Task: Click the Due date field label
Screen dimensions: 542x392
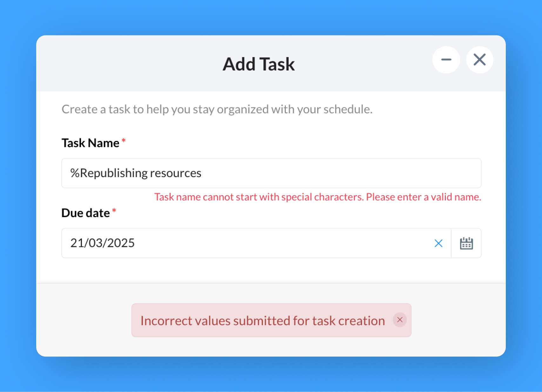Action: coord(85,213)
